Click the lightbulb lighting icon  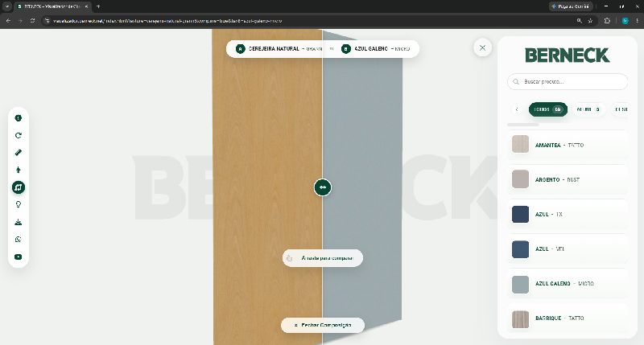(18, 205)
